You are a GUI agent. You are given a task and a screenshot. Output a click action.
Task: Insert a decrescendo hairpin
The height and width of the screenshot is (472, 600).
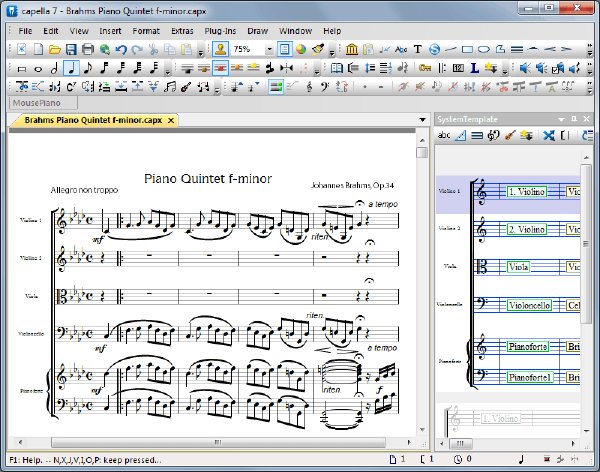[x=566, y=49]
